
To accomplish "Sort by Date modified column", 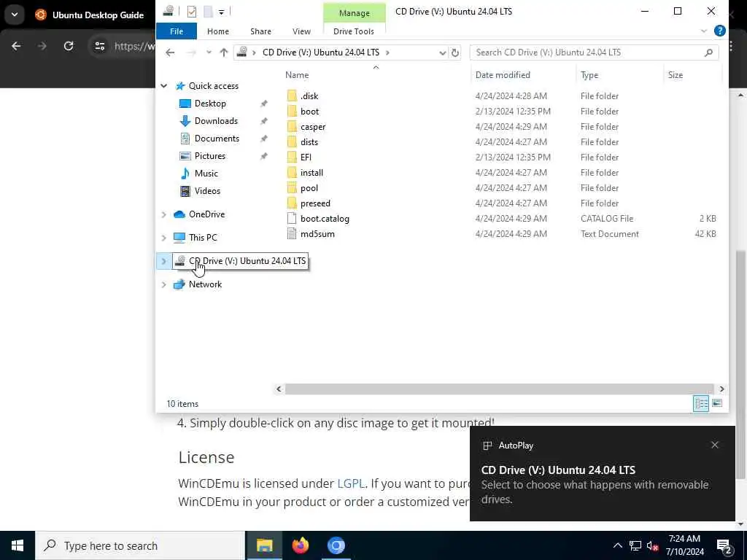I will [x=503, y=75].
